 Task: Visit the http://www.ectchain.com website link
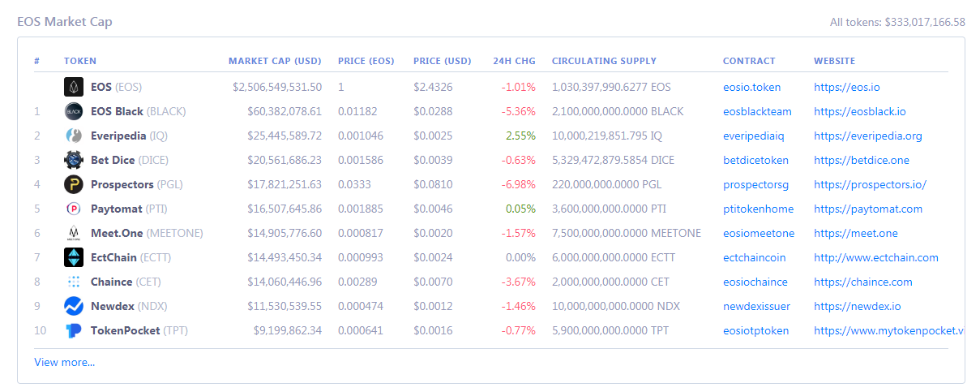876,257
